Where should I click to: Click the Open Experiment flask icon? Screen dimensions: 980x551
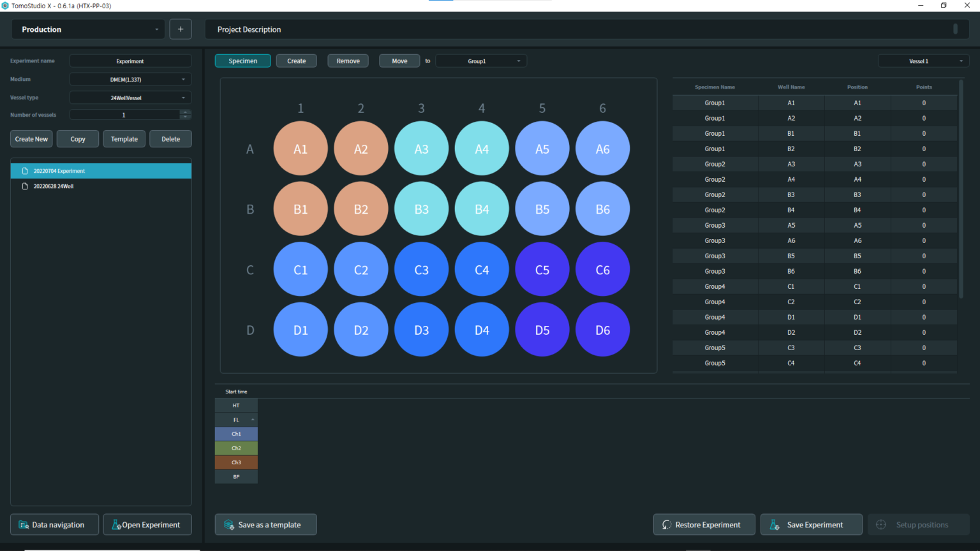pos(116,525)
